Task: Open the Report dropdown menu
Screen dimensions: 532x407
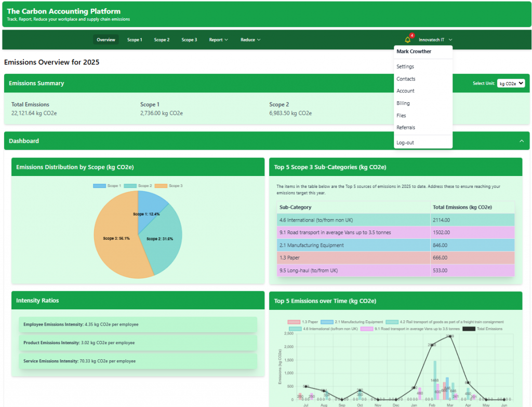Action: pos(218,39)
